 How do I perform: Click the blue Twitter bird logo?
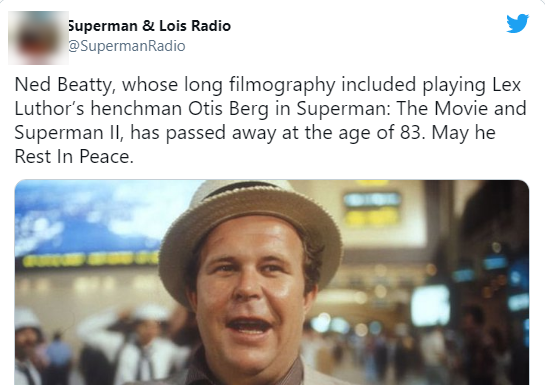point(518,23)
